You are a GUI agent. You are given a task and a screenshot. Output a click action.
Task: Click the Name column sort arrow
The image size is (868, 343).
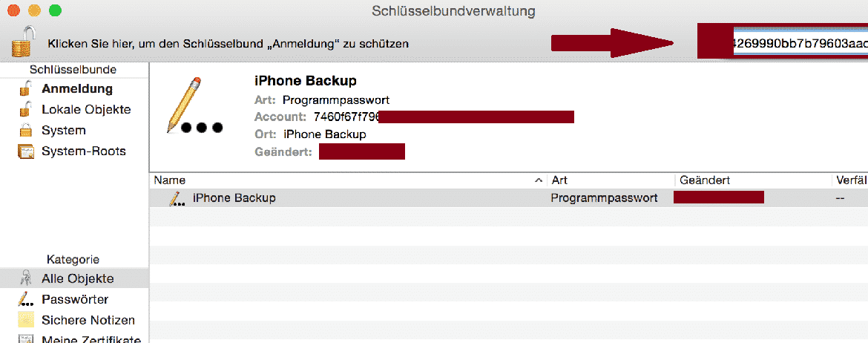[539, 180]
